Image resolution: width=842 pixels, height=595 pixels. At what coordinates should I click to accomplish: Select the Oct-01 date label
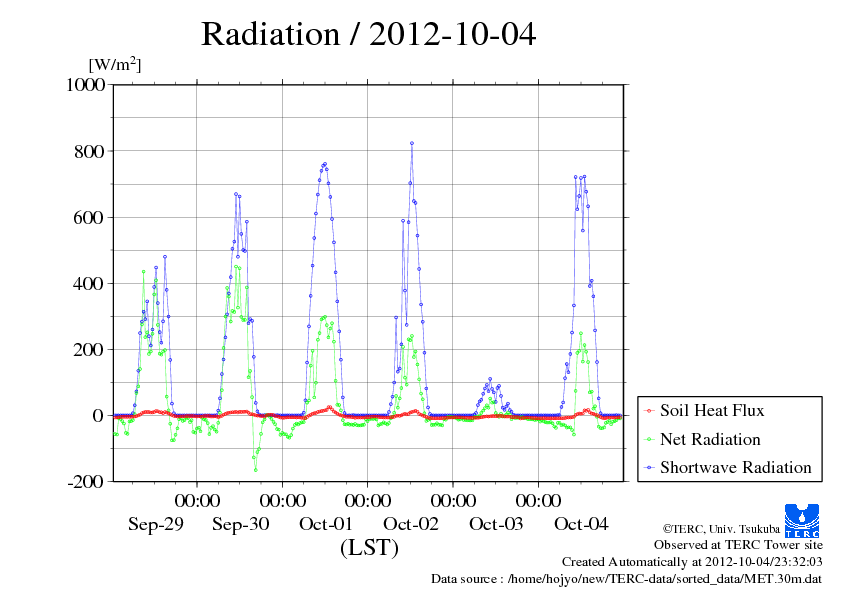pyautogui.click(x=326, y=524)
